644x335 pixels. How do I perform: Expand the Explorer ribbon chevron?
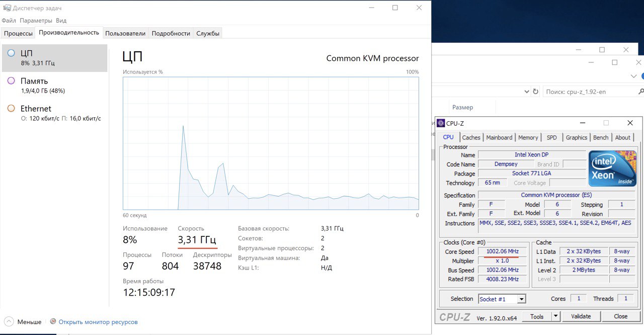(x=633, y=76)
